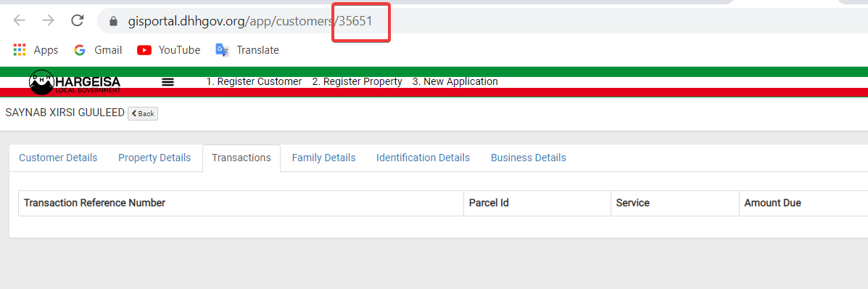Select the New Application menu item

tap(455, 81)
